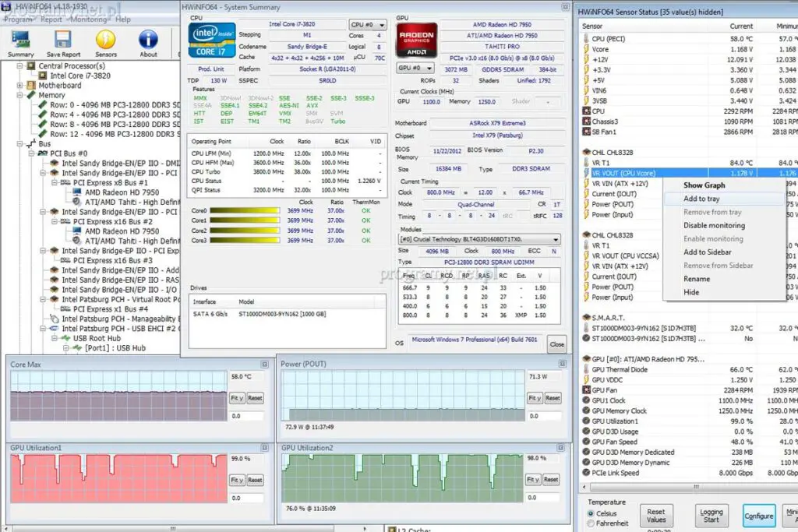Click the Intel Core i7-3820 chip icon in tree
The height and width of the screenshot is (532, 798).
pos(43,76)
